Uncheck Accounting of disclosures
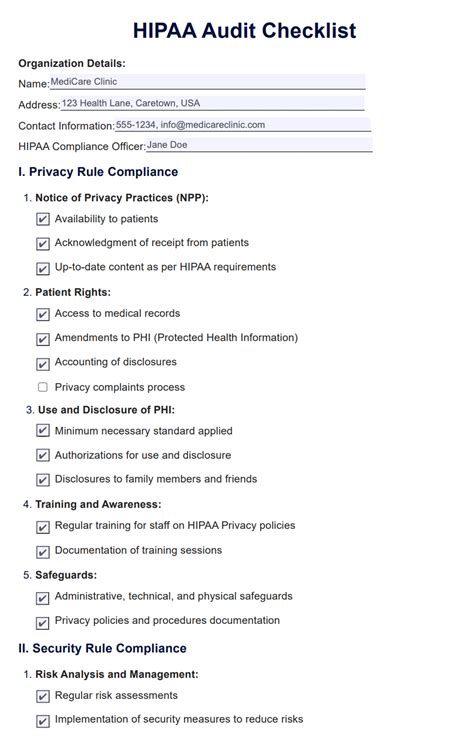Viewport: 474px width, 748px height. [x=43, y=364]
